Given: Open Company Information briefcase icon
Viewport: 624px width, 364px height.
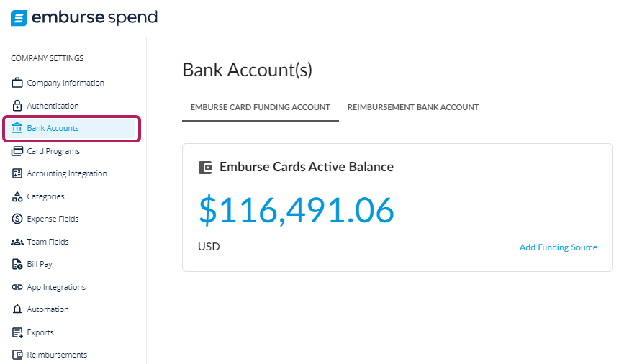Looking at the screenshot, I should [17, 83].
